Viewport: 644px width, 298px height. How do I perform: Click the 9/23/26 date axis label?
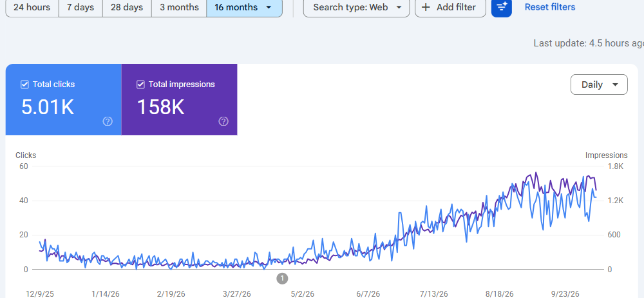tap(565, 294)
